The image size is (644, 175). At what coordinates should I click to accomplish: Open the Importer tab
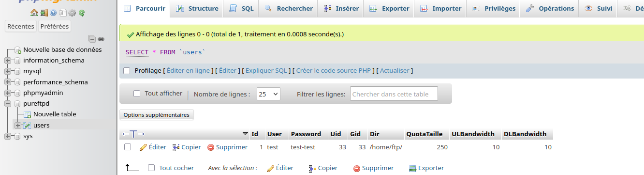(x=441, y=9)
